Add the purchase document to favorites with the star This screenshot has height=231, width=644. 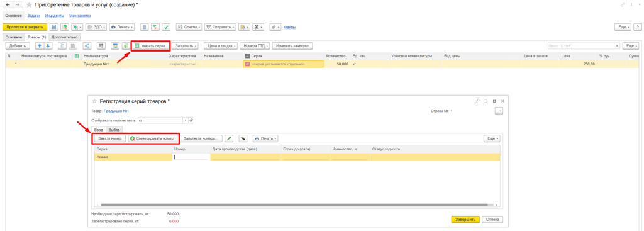(29, 4)
